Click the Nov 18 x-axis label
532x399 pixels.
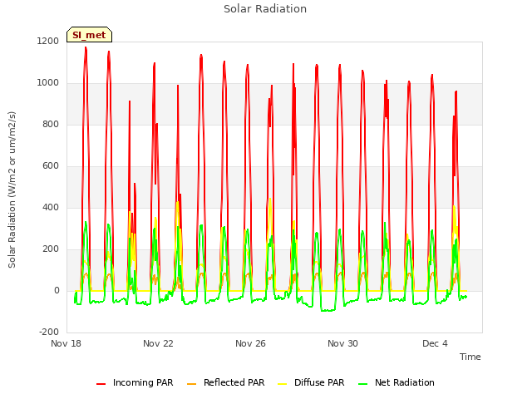[x=66, y=343]
